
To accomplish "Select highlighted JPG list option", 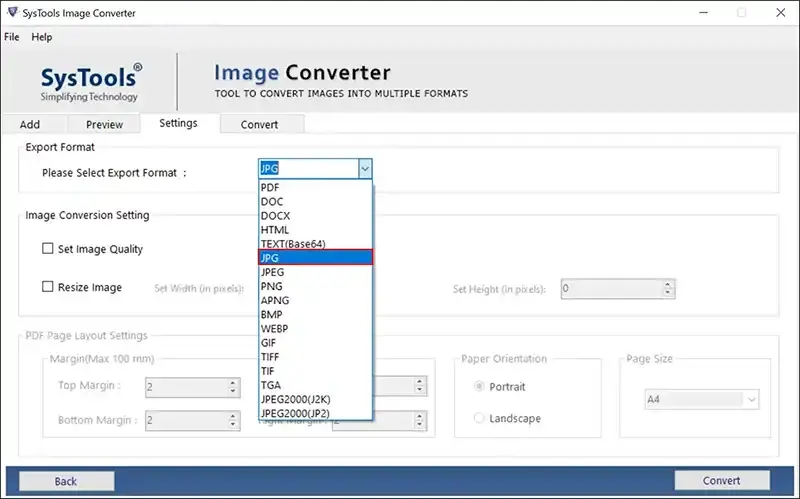I will coord(315,258).
